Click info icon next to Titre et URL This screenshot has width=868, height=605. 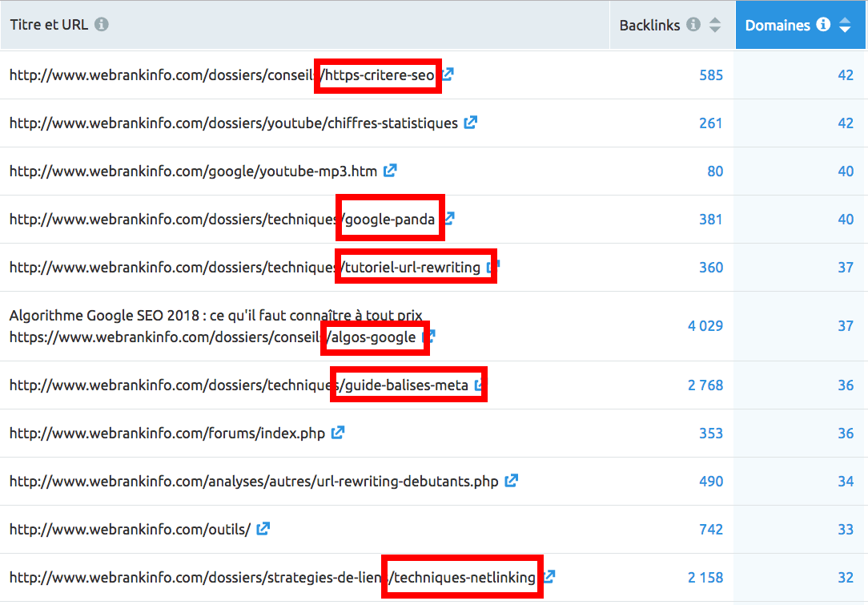tap(102, 24)
